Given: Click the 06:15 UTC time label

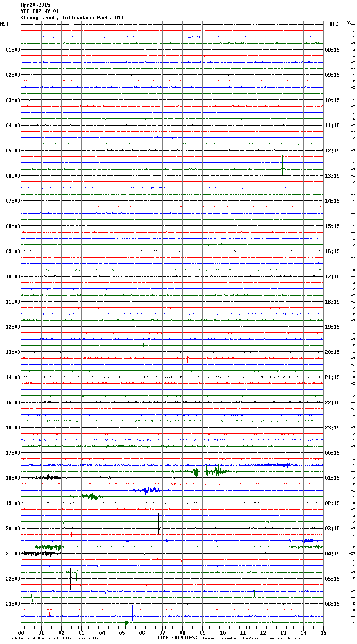Looking at the screenshot, I should pyautogui.click(x=332, y=604).
